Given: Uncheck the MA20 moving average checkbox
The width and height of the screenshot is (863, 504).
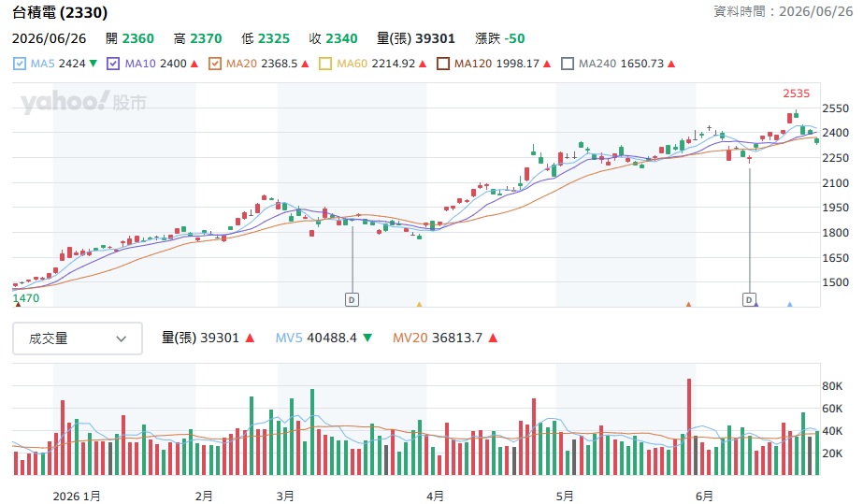Looking at the screenshot, I should (215, 64).
